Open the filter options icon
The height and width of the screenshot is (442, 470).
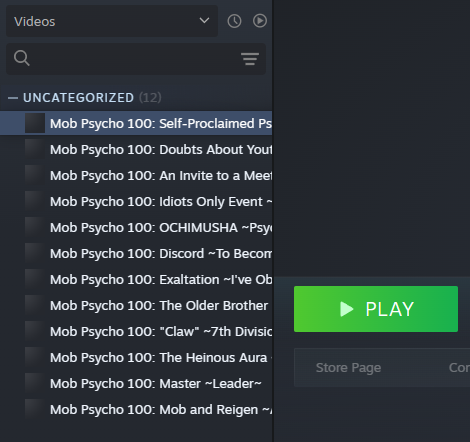click(x=250, y=59)
